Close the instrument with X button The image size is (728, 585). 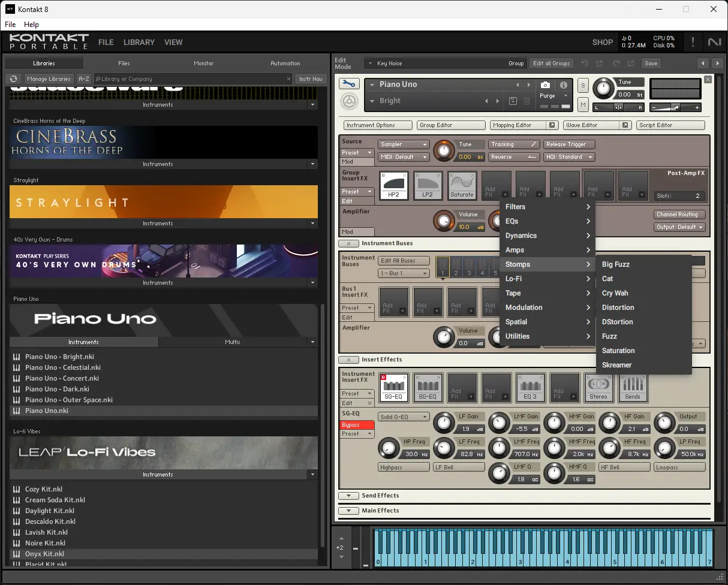(x=708, y=79)
